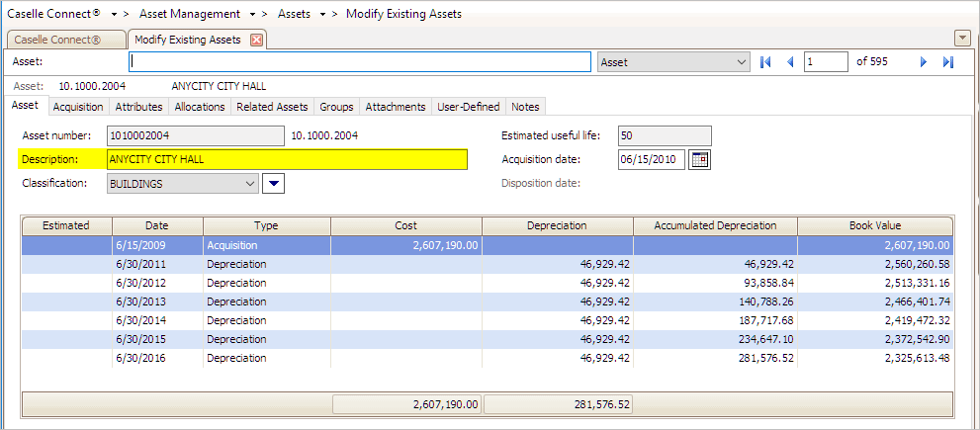Go to the next asset record
This screenshot has height=430, width=980.
[x=924, y=62]
